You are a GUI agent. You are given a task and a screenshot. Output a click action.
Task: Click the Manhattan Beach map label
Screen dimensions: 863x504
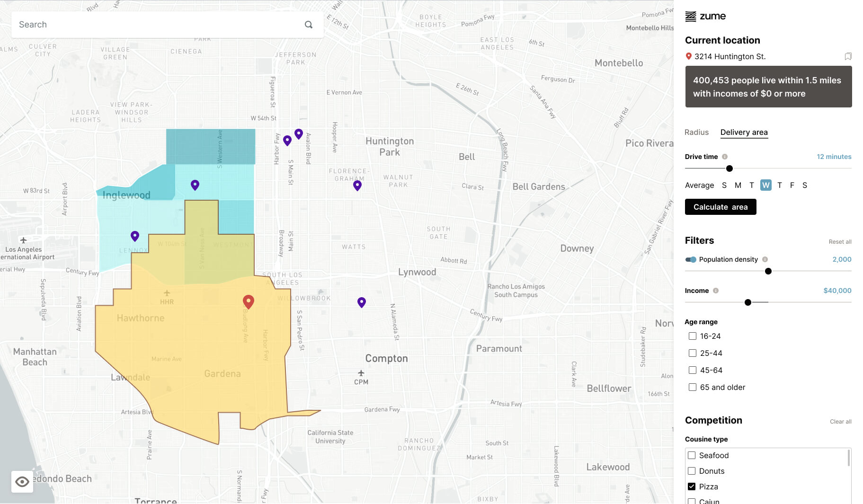35,357
